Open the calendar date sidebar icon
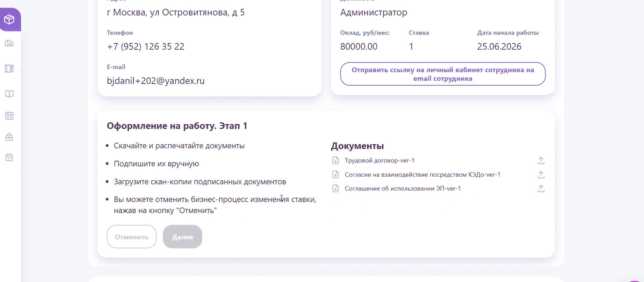 9,158
